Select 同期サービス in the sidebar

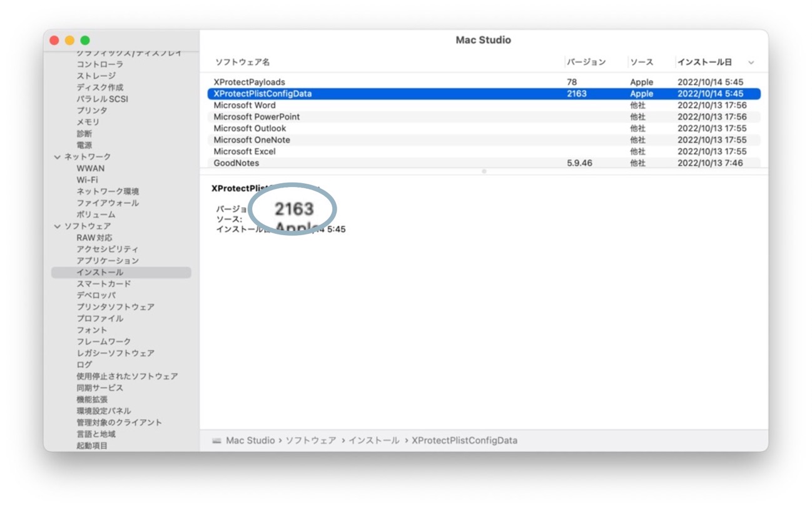100,388
